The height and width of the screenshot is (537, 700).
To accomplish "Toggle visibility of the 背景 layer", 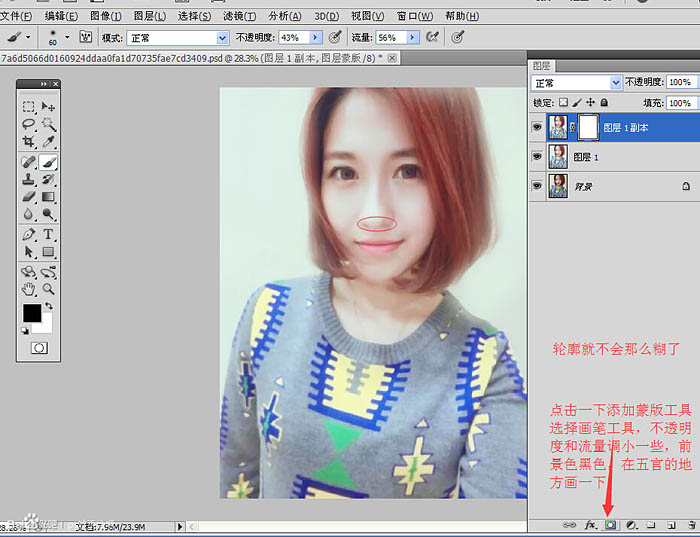I will pos(537,187).
